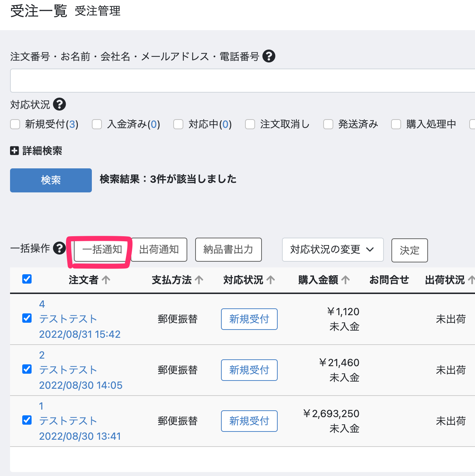475x476 pixels.
Task: Check the 新規受付(3) filter checkbox
Action: point(15,124)
